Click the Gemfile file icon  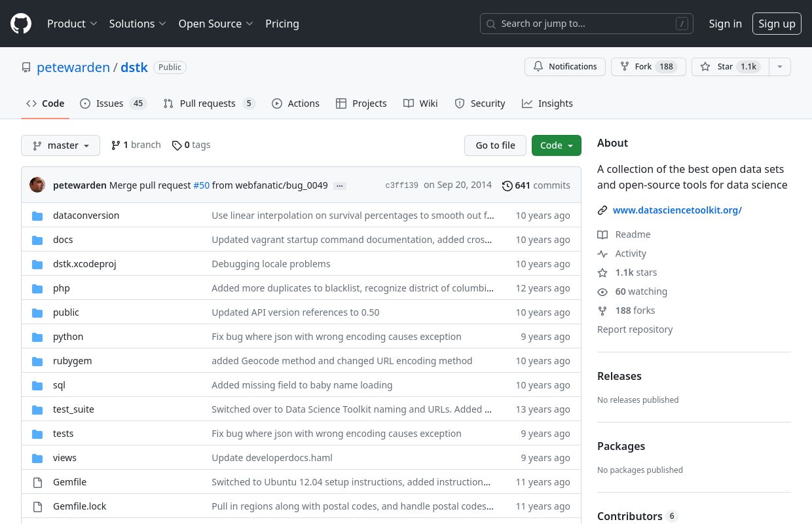37,482
